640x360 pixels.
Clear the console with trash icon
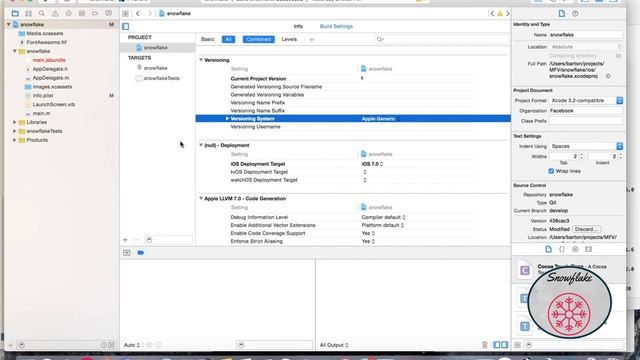pos(484,345)
